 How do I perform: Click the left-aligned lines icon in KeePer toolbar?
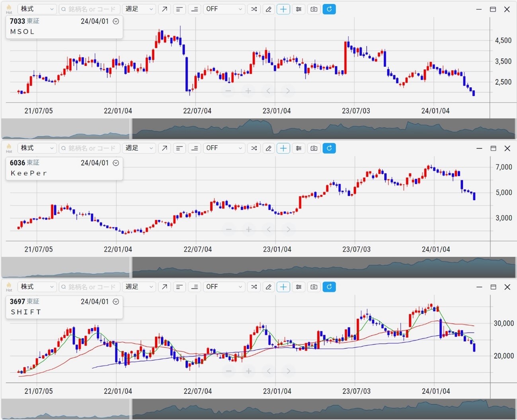pyautogui.click(x=179, y=148)
